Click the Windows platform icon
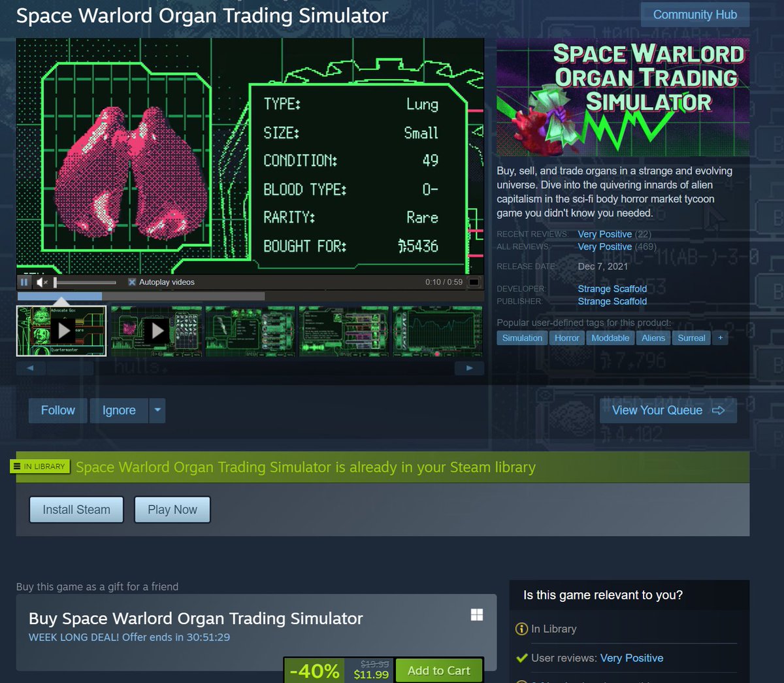Image resolution: width=784 pixels, height=683 pixels. pos(477,614)
